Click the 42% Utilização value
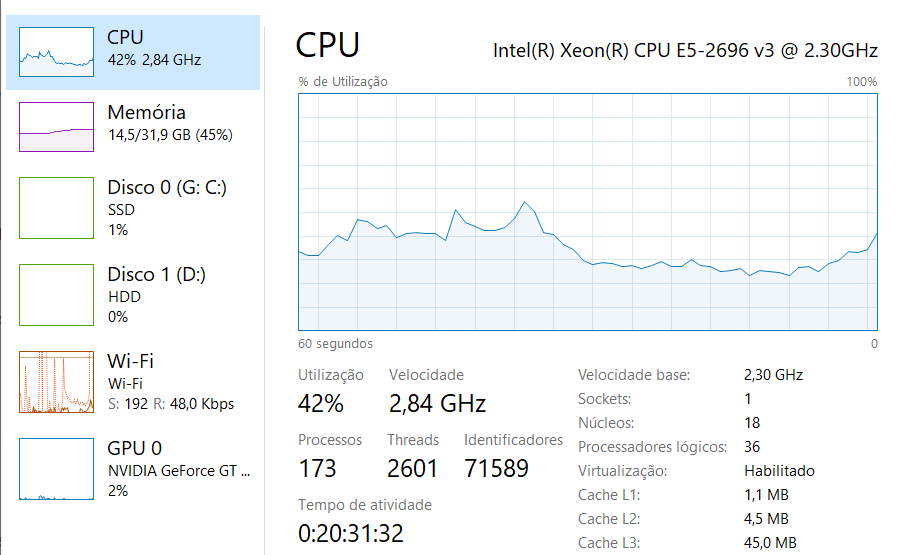 [321, 403]
